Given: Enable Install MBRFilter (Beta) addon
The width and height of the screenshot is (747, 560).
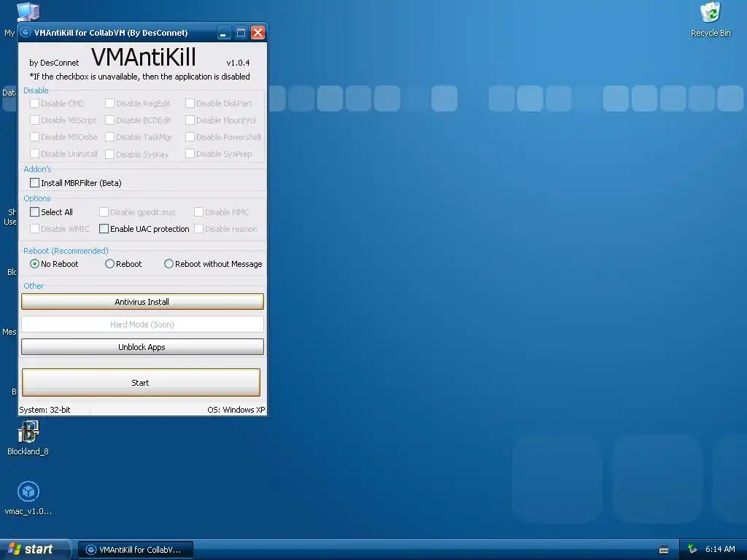Looking at the screenshot, I should (x=35, y=182).
